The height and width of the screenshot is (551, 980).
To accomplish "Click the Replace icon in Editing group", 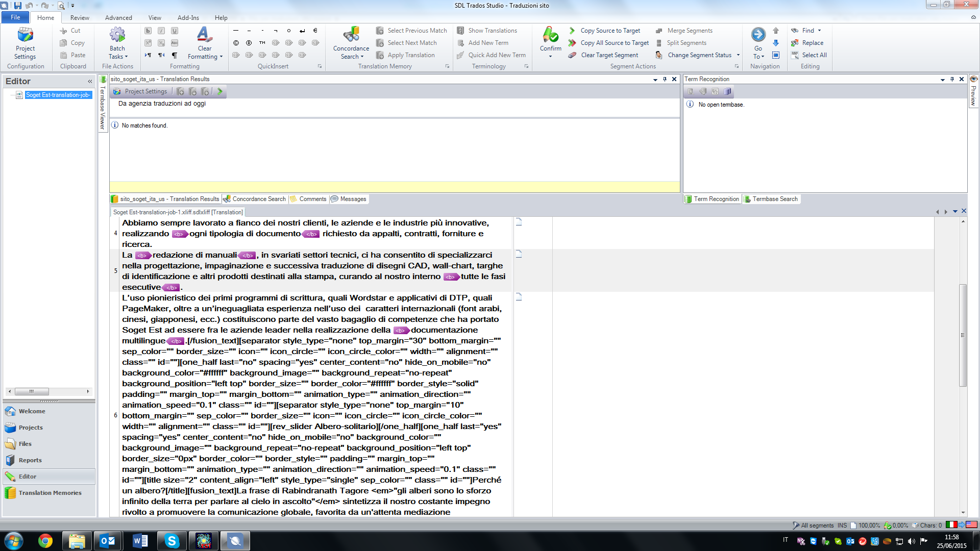I will click(x=795, y=43).
